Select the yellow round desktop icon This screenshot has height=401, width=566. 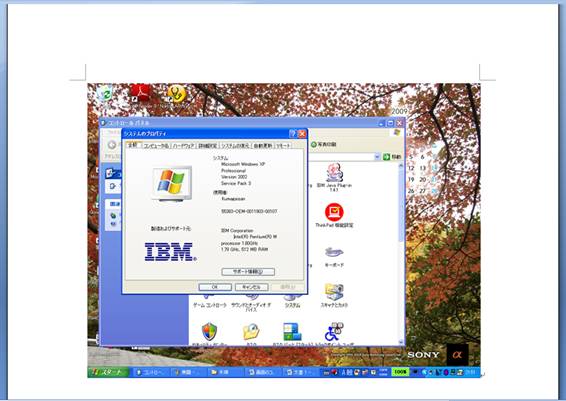coord(177,94)
